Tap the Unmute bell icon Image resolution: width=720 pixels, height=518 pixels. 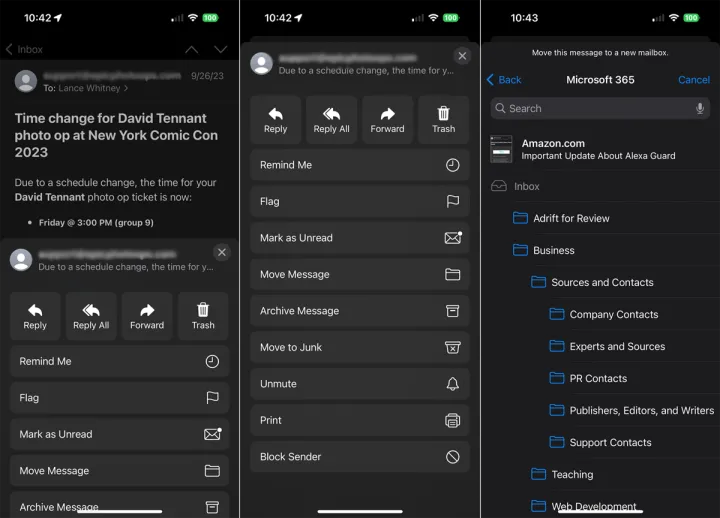452,384
